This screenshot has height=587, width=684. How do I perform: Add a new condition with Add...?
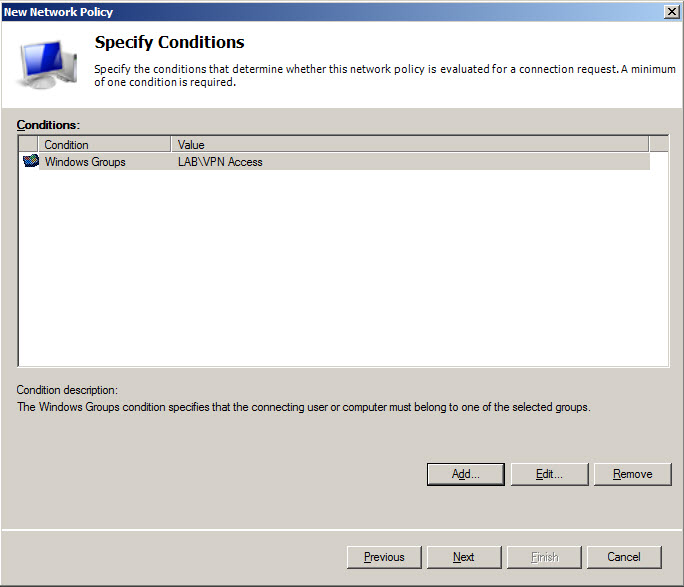pos(465,474)
